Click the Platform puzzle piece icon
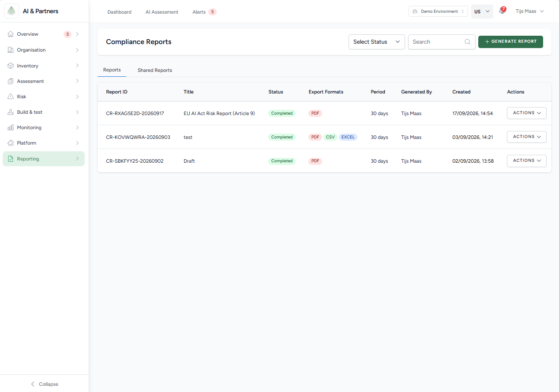Screen dimensions: 559x392 click(x=11, y=143)
